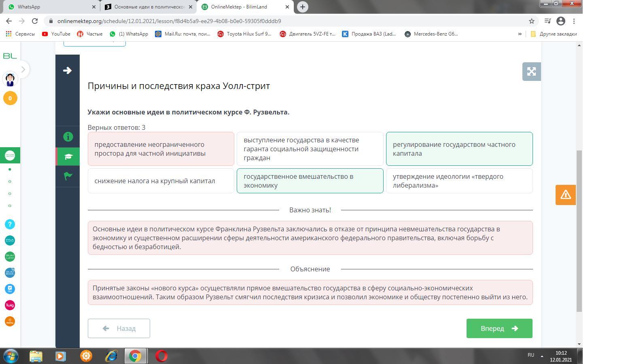Open the blue question mark help icon
Image resolution: width=626 pixels, height=364 pixels.
click(x=10, y=224)
